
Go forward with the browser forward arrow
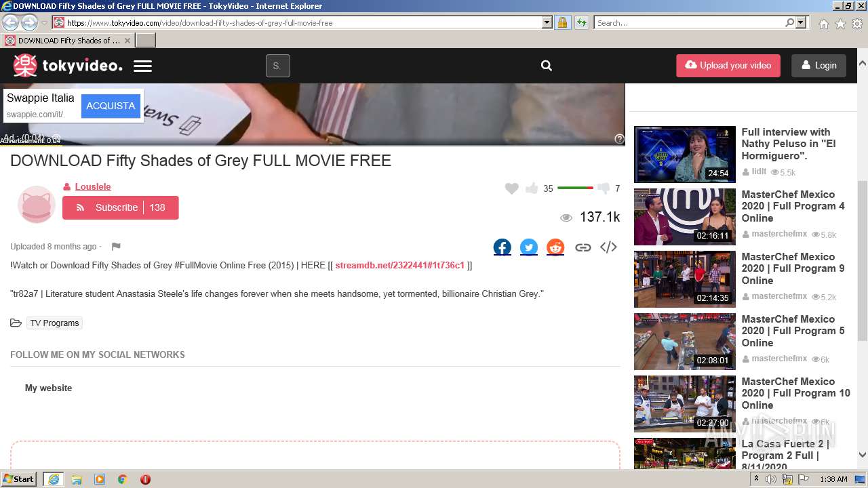pos(29,22)
